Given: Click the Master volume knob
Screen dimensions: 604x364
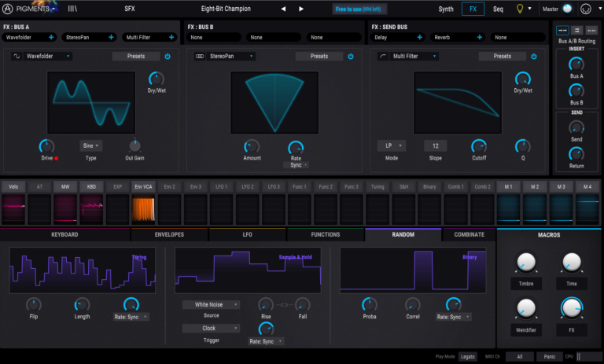Looking at the screenshot, I should point(566,9).
